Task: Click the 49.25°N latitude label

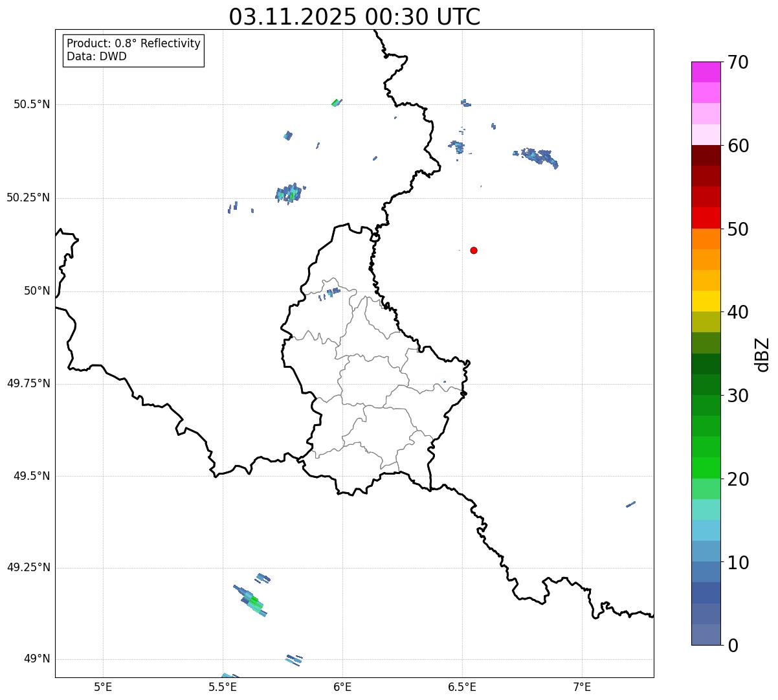Action: pos(28,567)
